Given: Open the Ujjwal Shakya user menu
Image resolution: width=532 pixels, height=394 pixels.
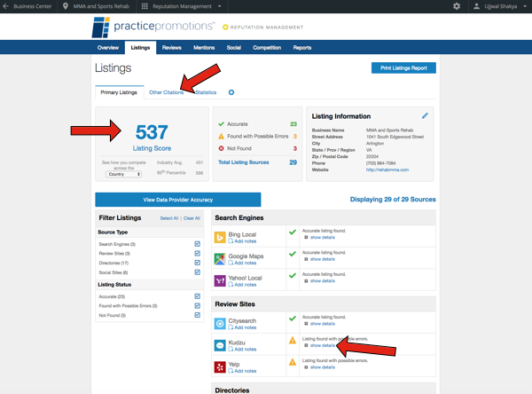Looking at the screenshot, I should tap(500, 6).
